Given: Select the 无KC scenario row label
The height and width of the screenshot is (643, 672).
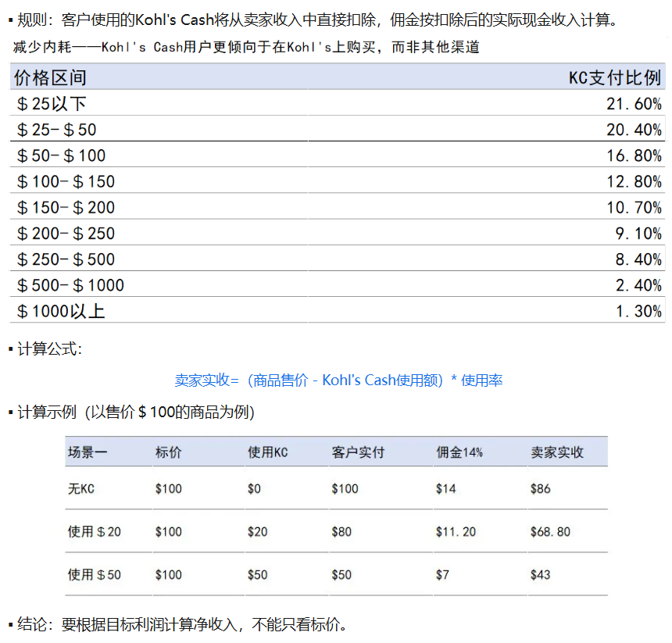Looking at the screenshot, I should coord(81,489).
